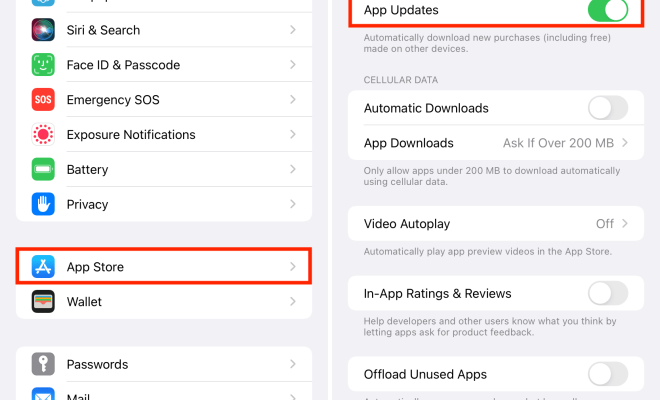Expand Battery row chevron
Screen dimensions: 660x400
pos(293,169)
